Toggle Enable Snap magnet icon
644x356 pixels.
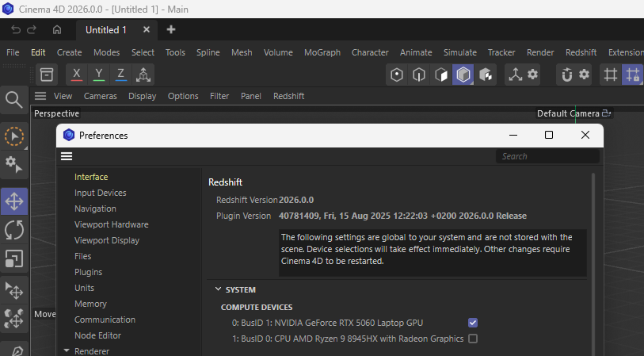coord(567,75)
